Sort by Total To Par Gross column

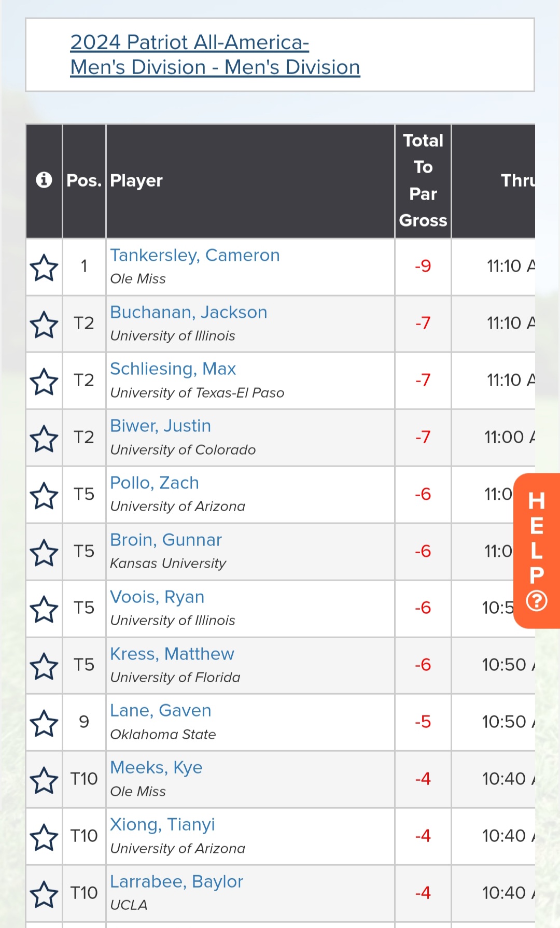pyautogui.click(x=423, y=180)
